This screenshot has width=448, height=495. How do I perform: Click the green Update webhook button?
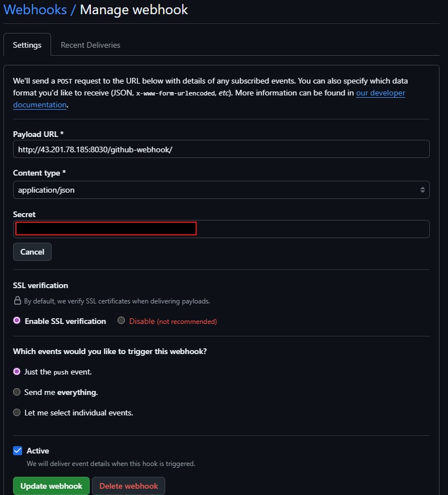[51, 486]
